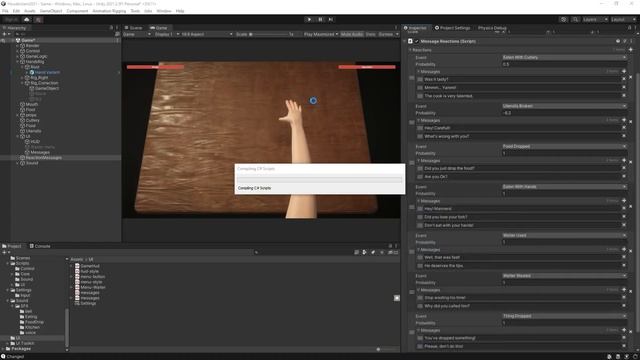
Task: Open the GameObject menu
Action: pos(51,11)
